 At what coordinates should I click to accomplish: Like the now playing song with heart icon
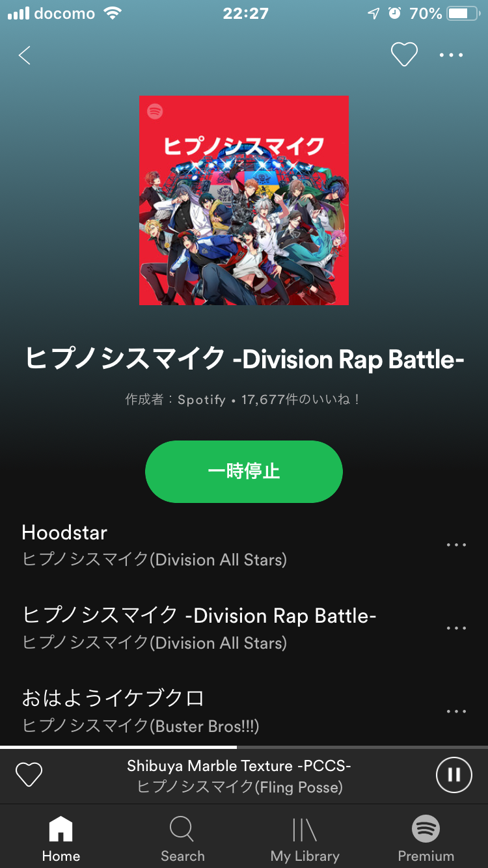point(29,774)
